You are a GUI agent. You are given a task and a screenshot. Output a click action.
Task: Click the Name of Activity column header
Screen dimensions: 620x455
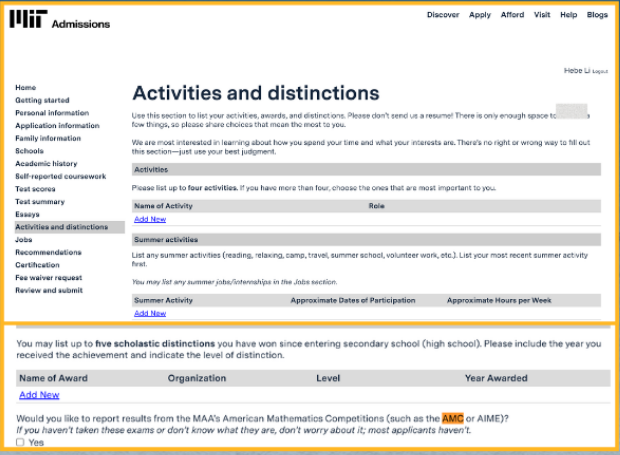point(163,206)
